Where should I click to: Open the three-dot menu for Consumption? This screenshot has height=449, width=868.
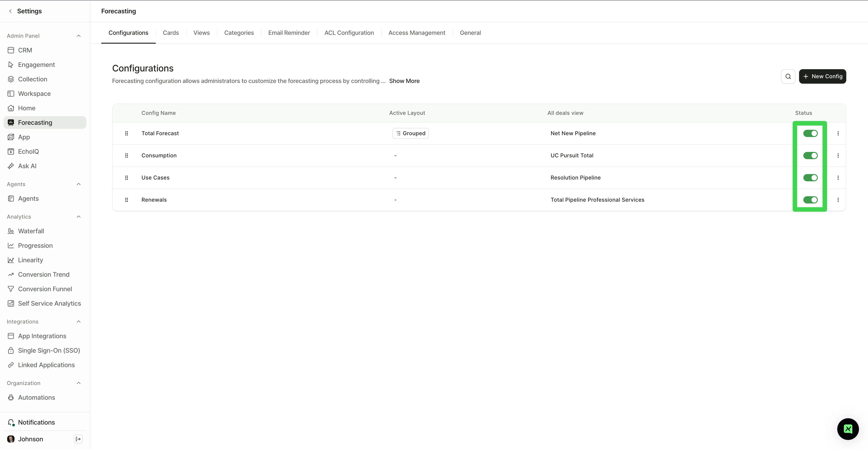tap(838, 156)
